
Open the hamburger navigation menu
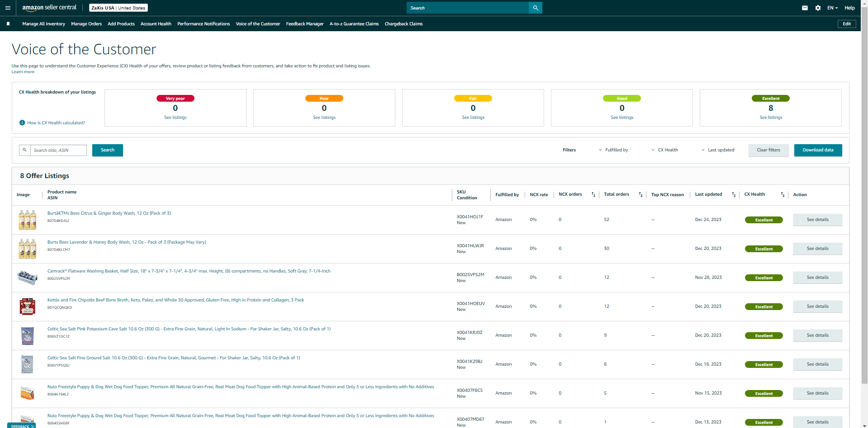coord(8,8)
